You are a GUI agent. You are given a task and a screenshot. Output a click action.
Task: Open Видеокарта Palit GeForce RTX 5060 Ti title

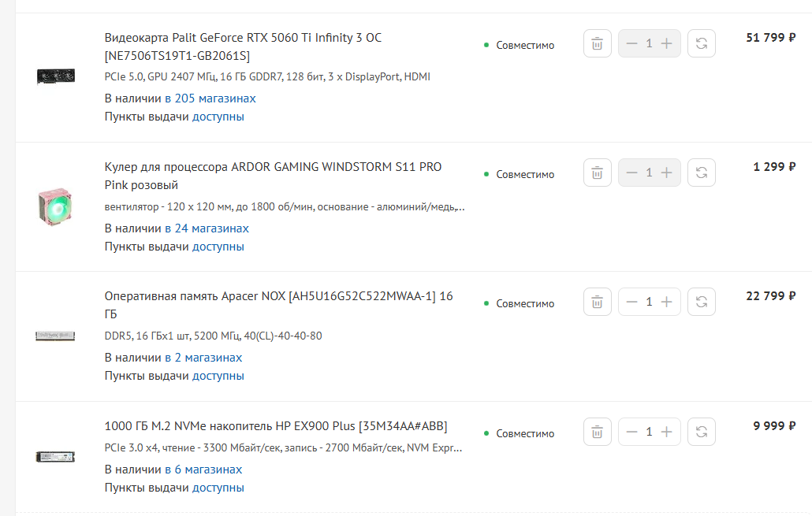coord(243,46)
